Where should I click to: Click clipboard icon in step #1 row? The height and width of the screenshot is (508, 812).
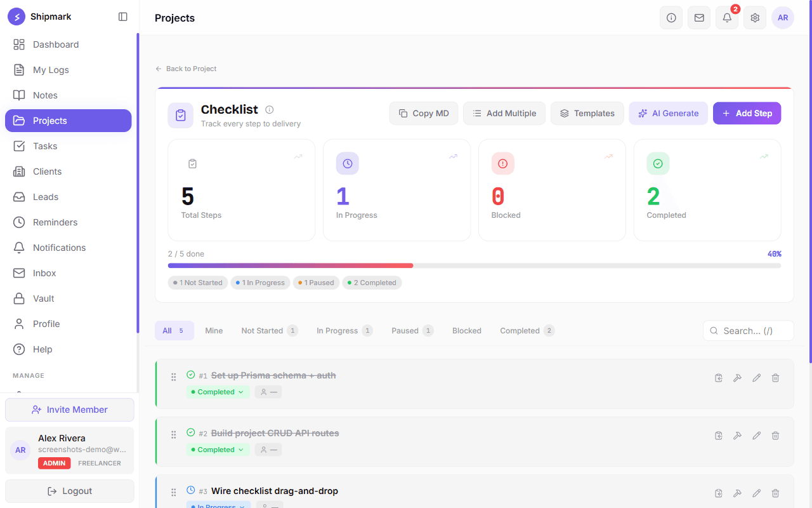coord(719,378)
